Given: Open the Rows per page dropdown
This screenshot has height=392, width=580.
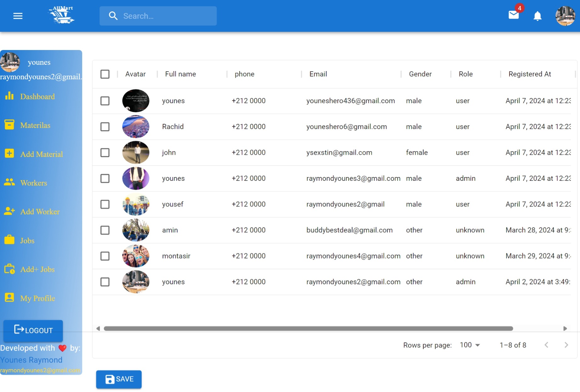Looking at the screenshot, I should [x=469, y=345].
